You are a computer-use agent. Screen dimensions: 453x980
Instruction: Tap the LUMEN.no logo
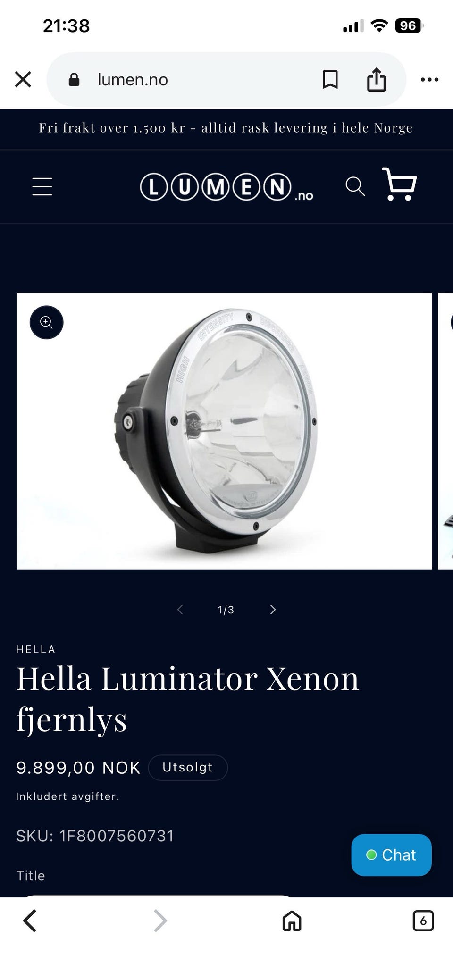[226, 187]
